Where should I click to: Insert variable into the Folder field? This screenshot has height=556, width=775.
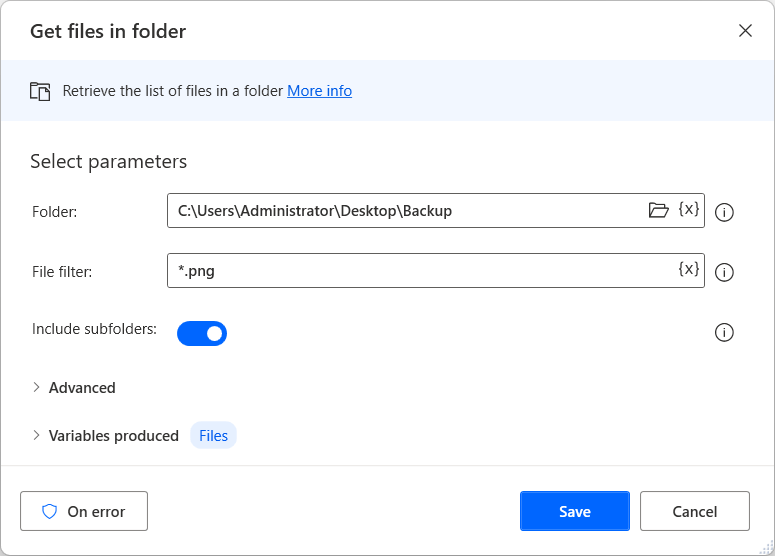[x=689, y=209]
